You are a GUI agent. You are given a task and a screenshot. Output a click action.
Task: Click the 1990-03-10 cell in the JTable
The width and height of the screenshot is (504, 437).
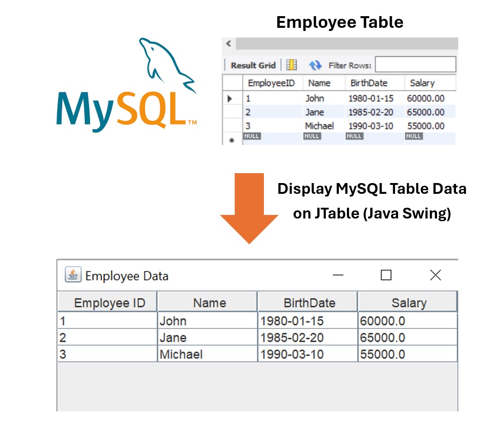click(x=307, y=354)
